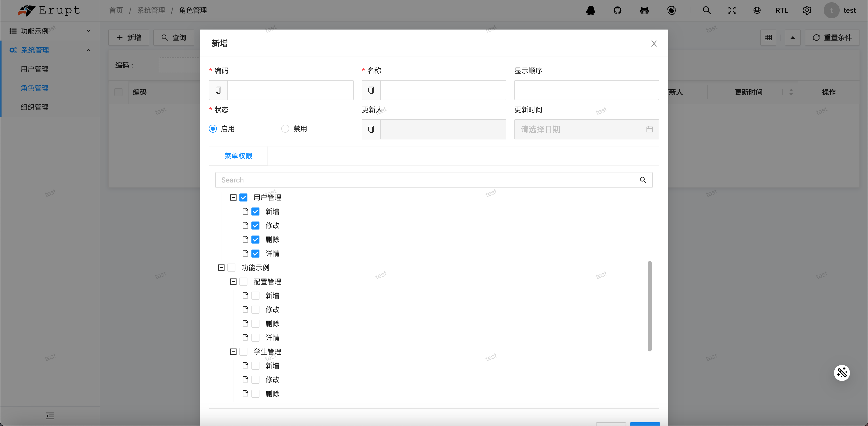
Task: Open the language globe icon
Action: [757, 11]
